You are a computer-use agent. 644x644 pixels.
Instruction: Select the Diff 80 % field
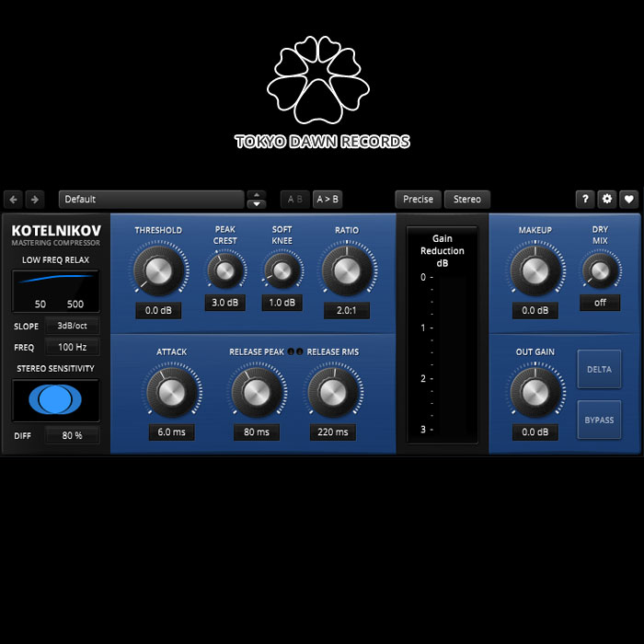pyautogui.click(x=73, y=435)
